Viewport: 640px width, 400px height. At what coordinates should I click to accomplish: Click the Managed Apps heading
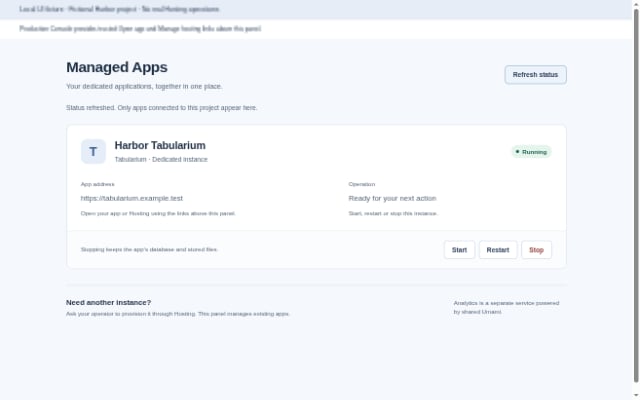pos(117,67)
